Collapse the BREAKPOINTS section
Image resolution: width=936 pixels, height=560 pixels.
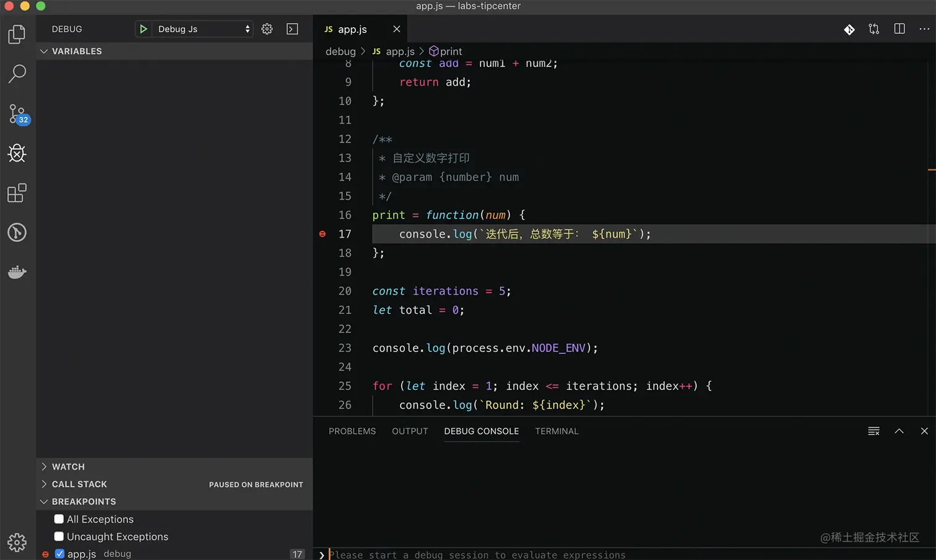click(x=175, y=501)
